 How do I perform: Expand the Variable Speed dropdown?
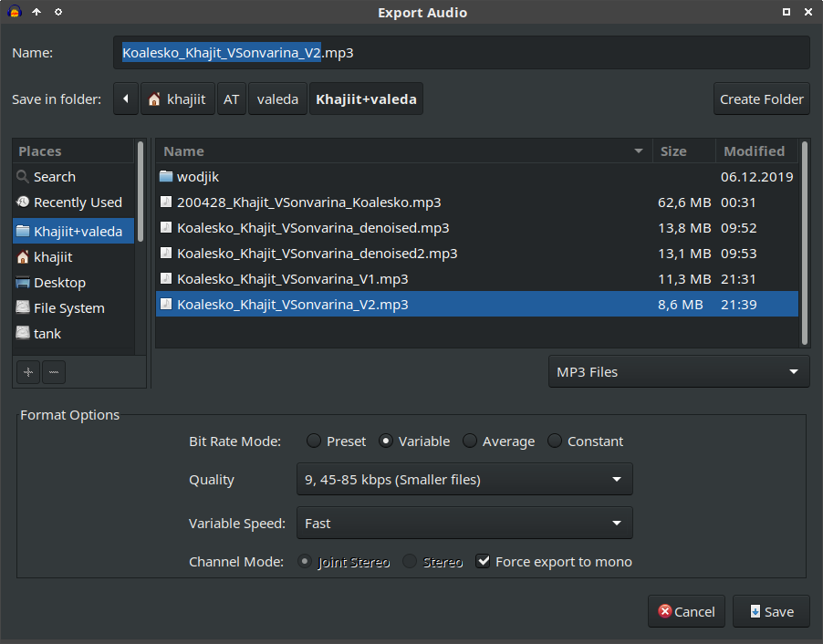point(464,524)
